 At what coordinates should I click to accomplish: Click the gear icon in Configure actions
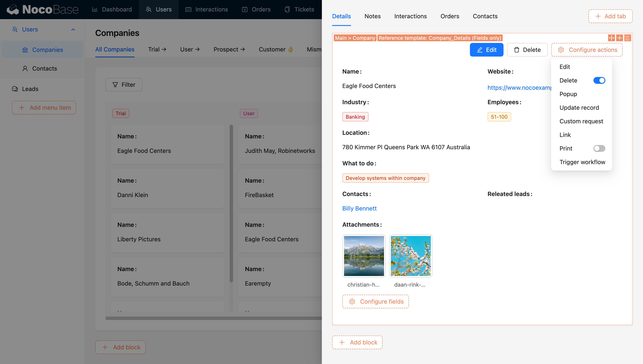(561, 50)
